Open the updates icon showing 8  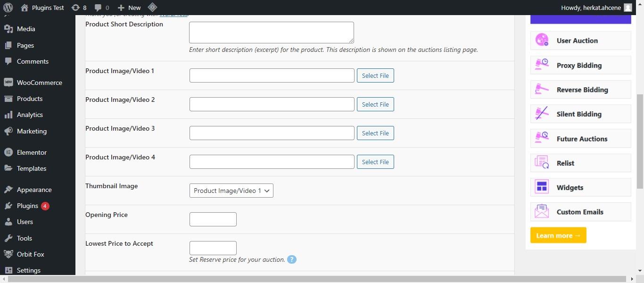pos(75,8)
